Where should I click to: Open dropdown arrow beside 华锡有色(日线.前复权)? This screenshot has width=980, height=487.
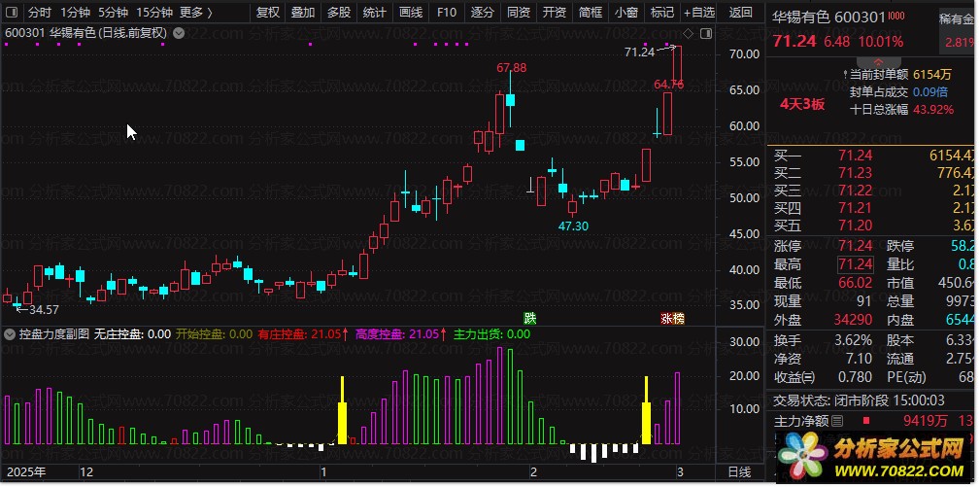coord(179,33)
